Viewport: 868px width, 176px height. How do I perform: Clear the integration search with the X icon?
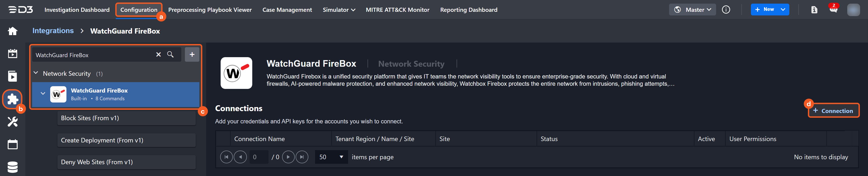[x=158, y=55]
